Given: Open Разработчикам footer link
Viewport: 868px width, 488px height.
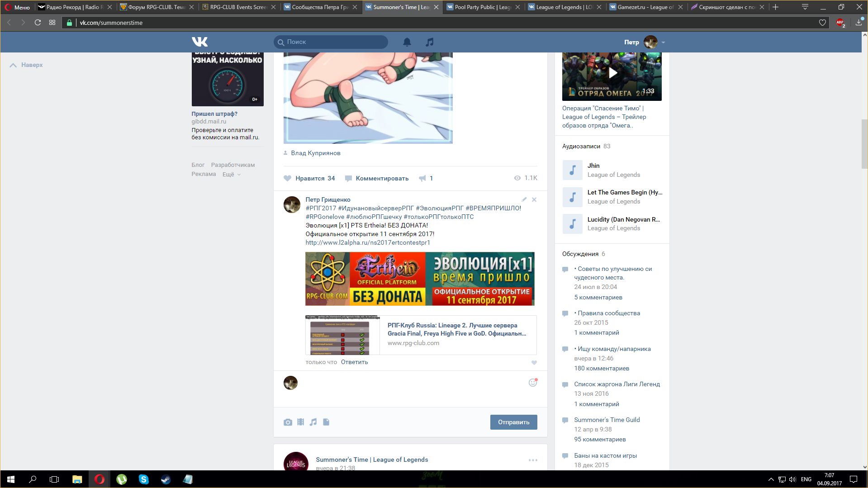Looking at the screenshot, I should click(x=233, y=165).
